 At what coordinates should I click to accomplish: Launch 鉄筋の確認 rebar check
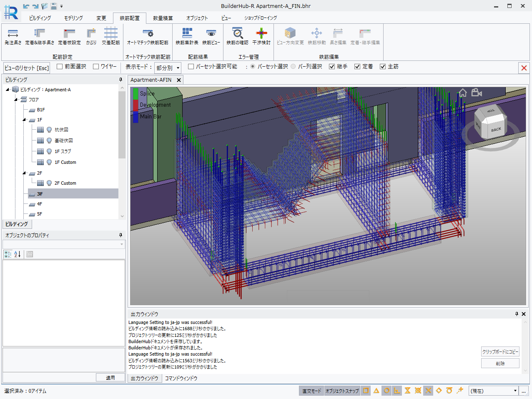(x=237, y=36)
